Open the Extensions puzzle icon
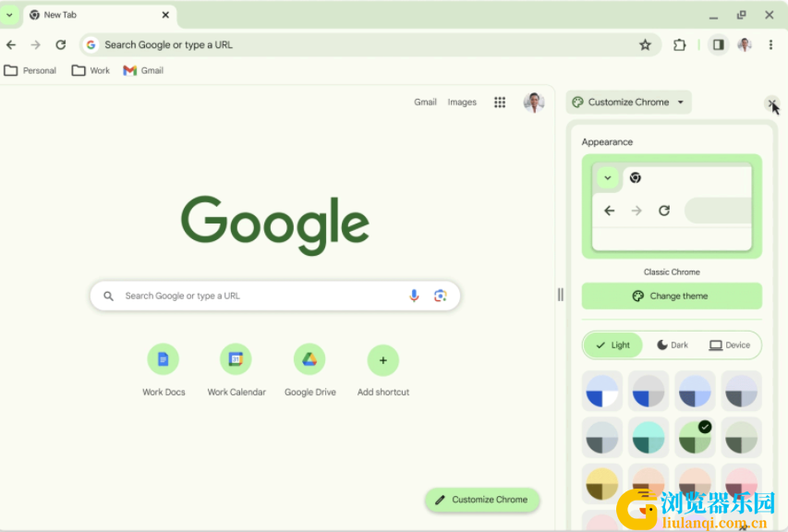 click(679, 44)
